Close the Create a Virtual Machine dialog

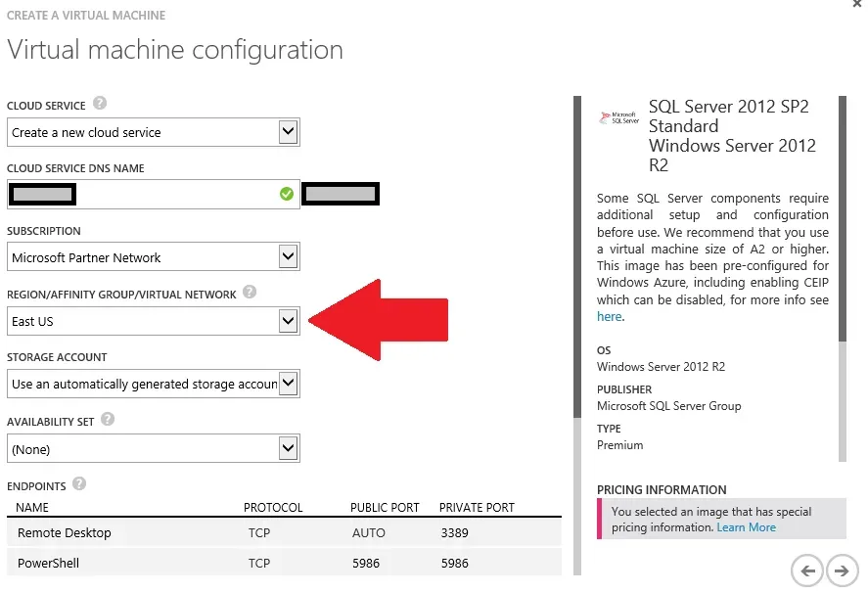tap(857, 8)
